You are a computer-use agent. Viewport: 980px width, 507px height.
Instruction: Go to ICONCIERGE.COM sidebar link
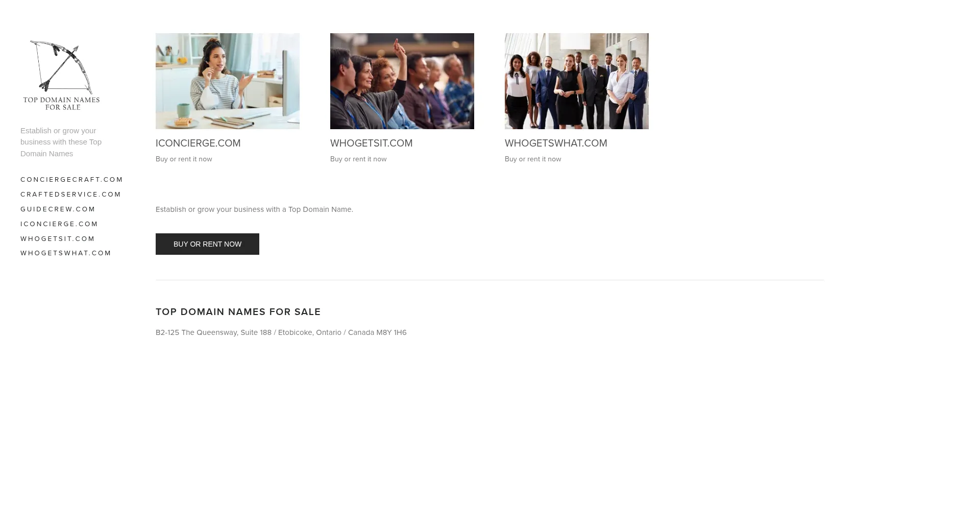coord(59,224)
